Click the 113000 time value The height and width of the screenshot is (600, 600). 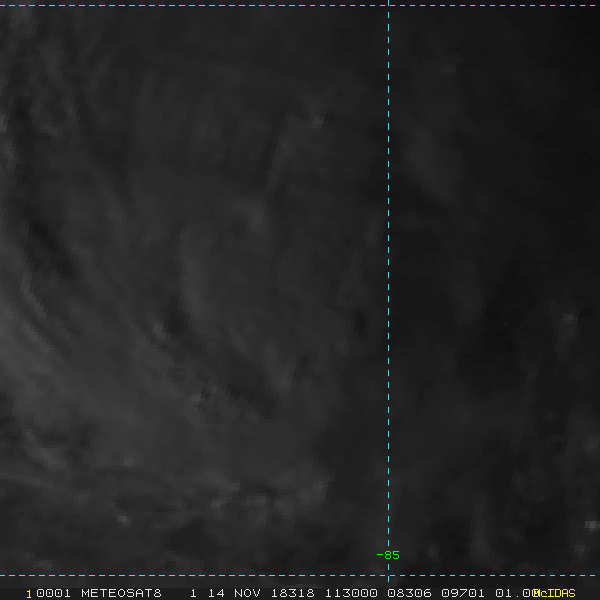[351, 593]
